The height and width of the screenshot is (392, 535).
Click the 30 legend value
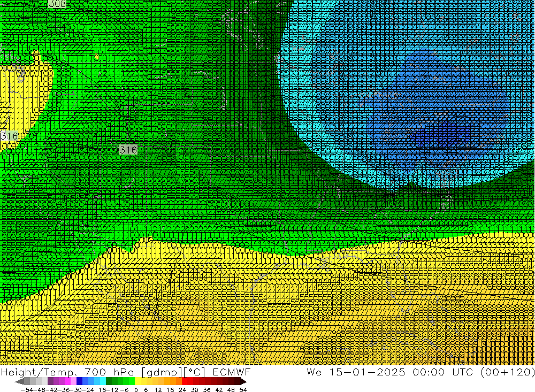tap(195, 390)
